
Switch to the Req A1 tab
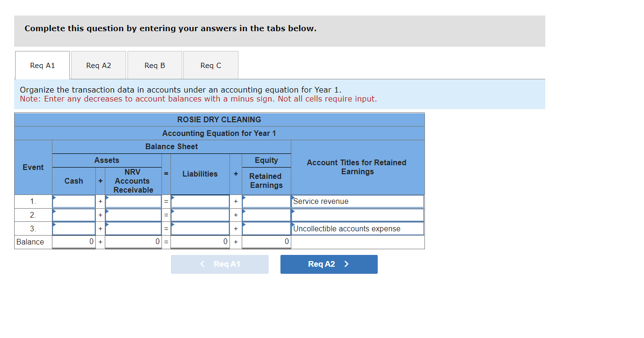pos(42,65)
